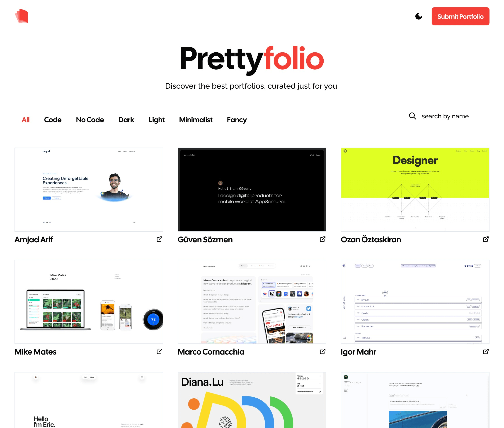Screen dimensions: 504x428
Task: Click the Code category filter
Action: tap(52, 119)
